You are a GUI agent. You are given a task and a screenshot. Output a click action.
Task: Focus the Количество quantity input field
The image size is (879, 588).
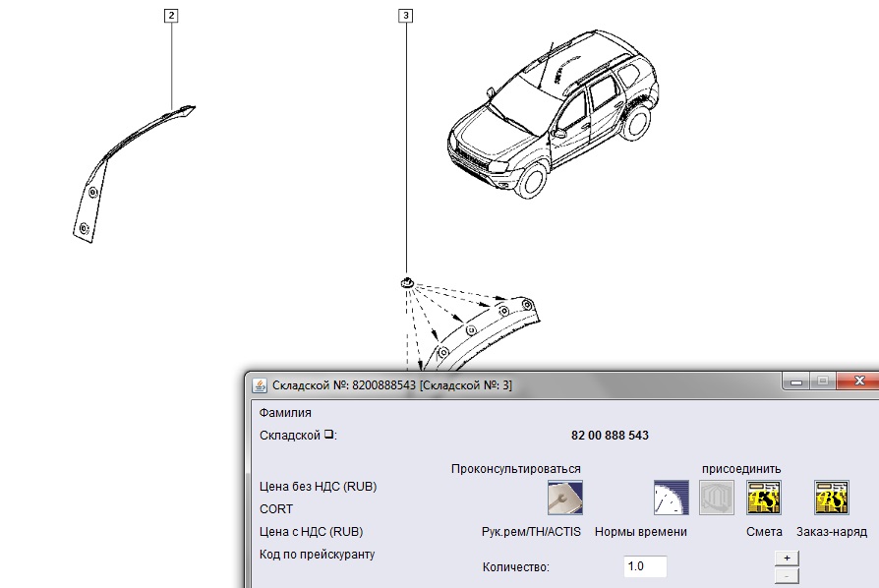pos(645,566)
